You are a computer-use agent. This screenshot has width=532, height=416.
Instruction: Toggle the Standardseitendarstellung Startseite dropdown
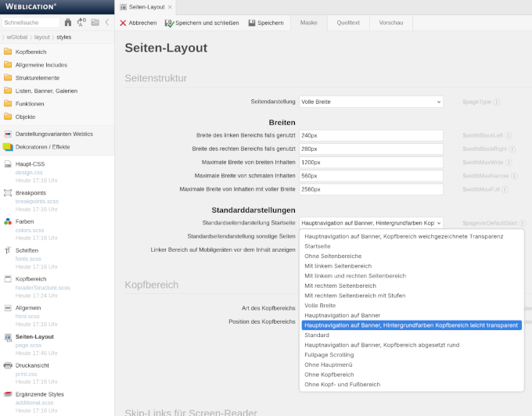coord(371,223)
